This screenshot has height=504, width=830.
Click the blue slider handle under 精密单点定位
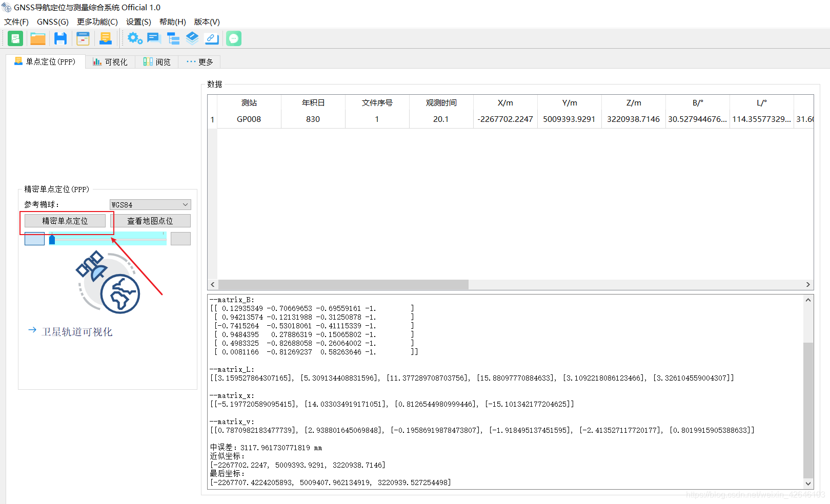click(52, 239)
